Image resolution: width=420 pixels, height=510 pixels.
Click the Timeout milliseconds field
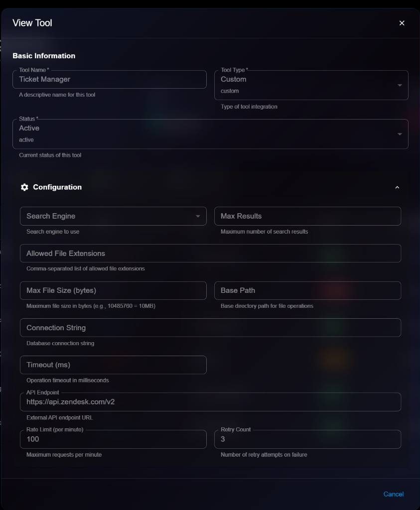tap(113, 365)
